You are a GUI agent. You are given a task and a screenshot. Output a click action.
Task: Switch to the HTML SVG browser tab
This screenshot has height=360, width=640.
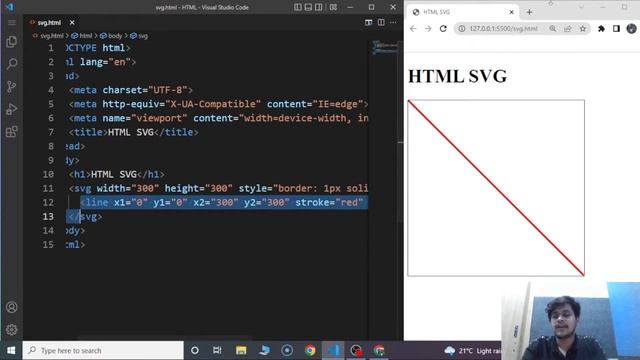(463, 12)
